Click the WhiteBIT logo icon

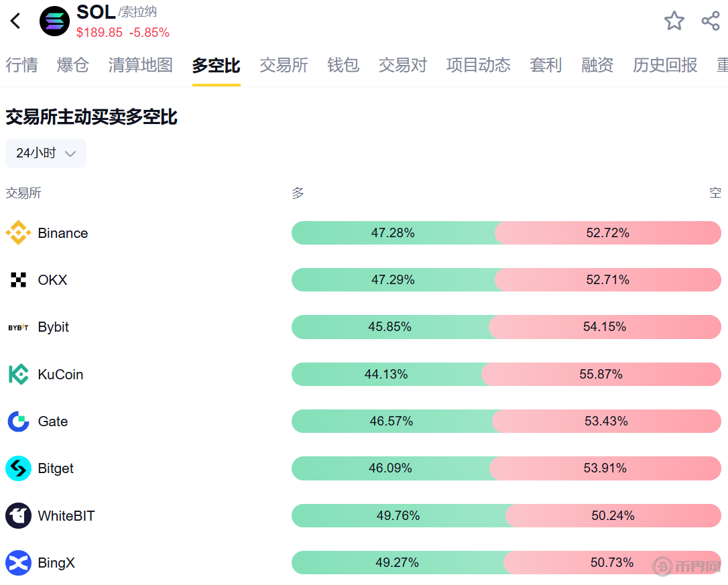(18, 516)
